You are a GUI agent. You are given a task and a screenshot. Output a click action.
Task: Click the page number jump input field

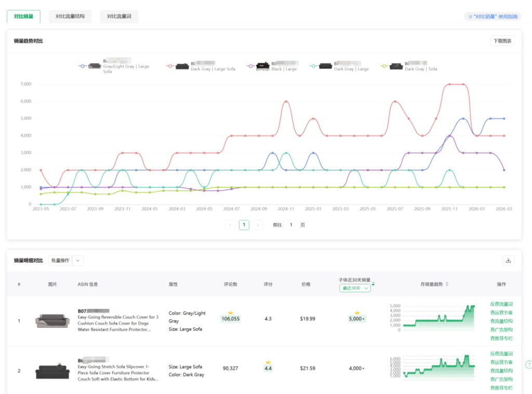pyautogui.click(x=291, y=225)
